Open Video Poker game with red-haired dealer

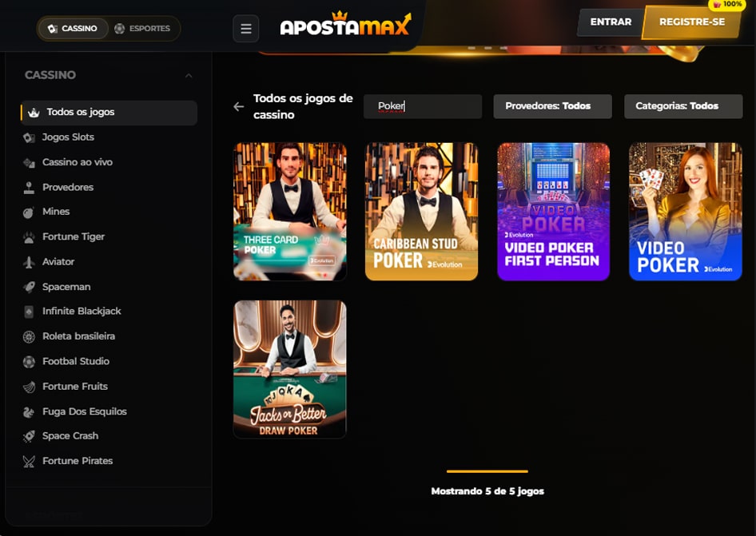[x=685, y=211]
